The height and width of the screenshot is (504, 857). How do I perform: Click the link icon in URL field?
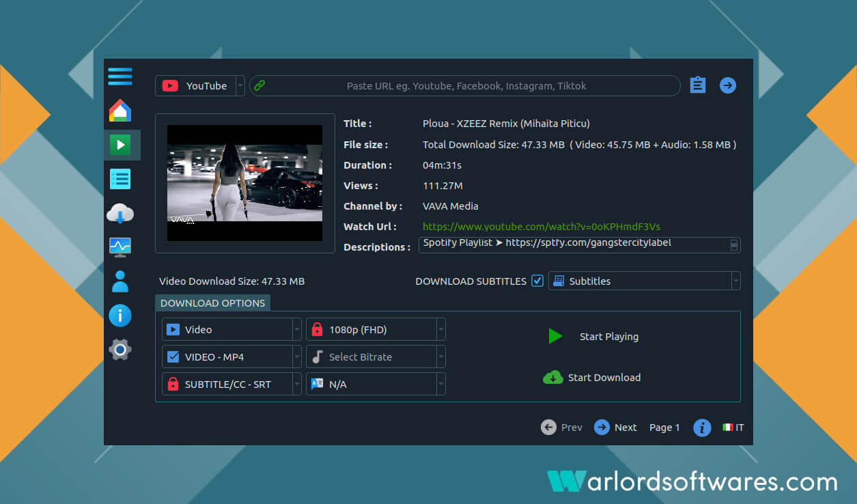coord(259,85)
